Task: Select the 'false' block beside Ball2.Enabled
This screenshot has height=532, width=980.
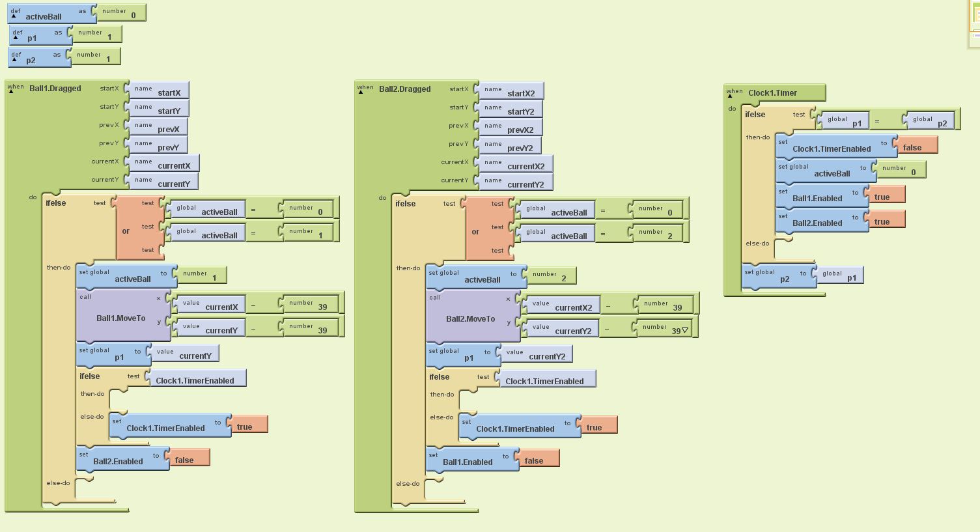Action: 189,458
